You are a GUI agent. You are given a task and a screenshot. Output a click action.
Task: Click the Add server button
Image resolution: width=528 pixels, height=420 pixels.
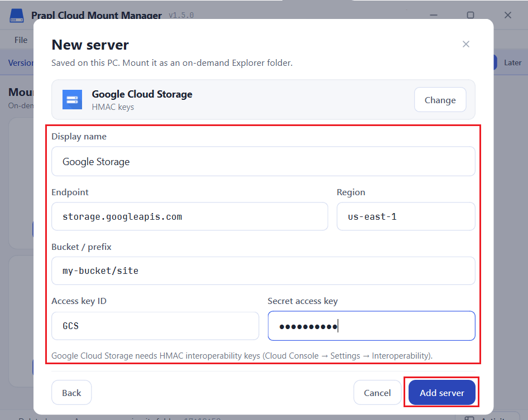442,393
